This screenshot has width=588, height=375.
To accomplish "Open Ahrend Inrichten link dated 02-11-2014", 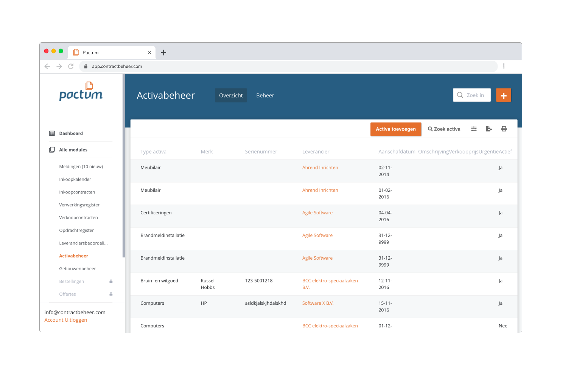I will point(320,167).
